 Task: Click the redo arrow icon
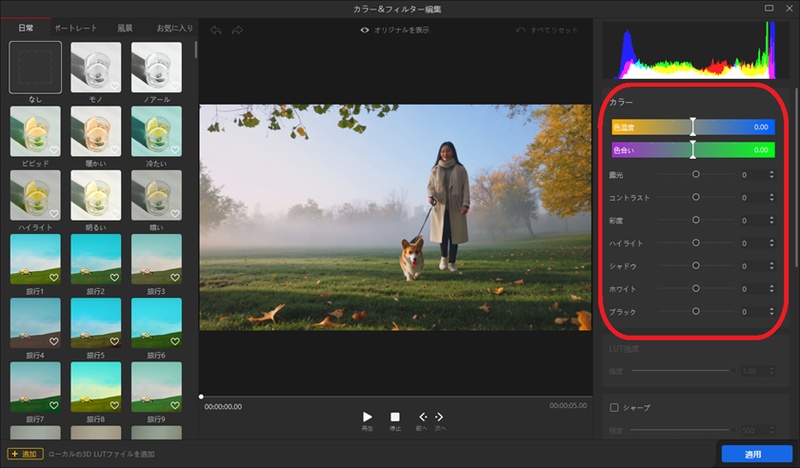(237, 31)
